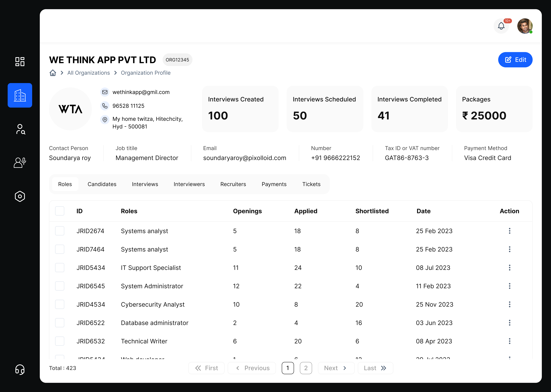Tick the JRID4534 row checkbox
551x392 pixels.
pos(60,304)
